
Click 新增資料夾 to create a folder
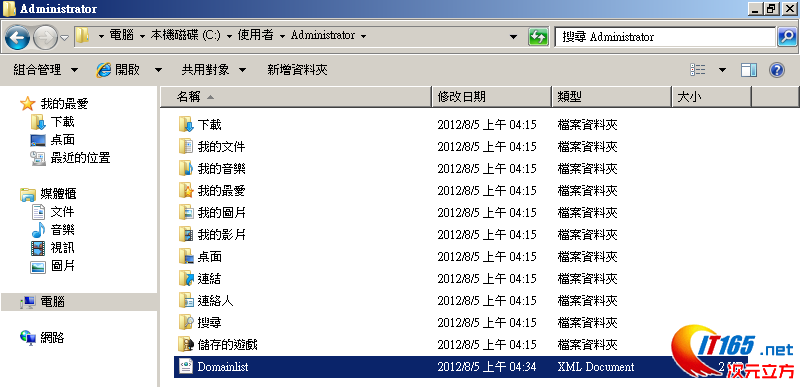[x=297, y=70]
